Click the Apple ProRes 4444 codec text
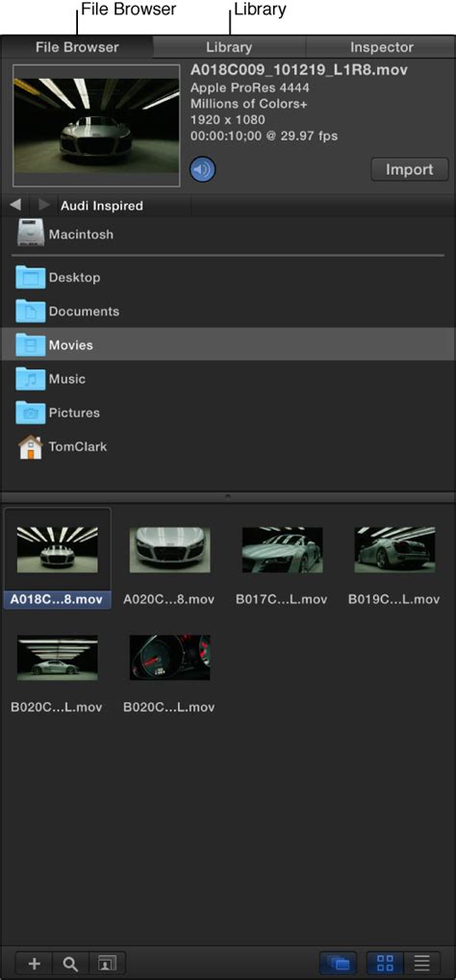The height and width of the screenshot is (980, 456). (249, 88)
